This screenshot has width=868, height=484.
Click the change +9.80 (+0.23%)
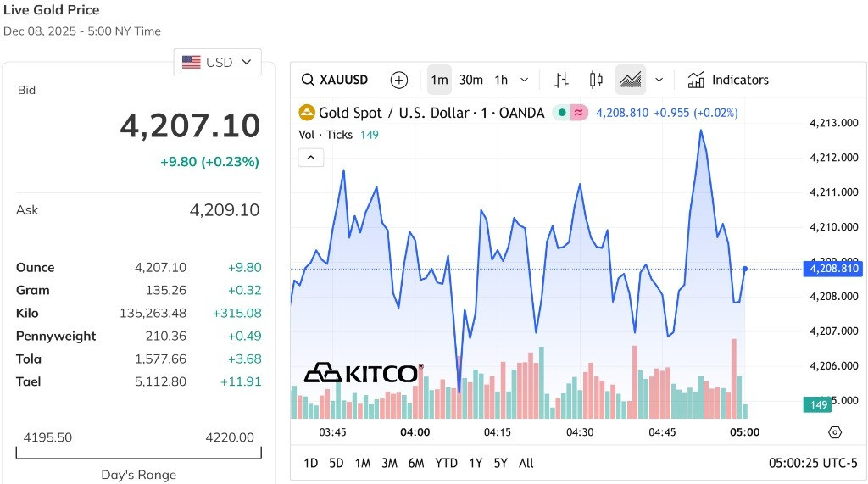click(x=210, y=162)
